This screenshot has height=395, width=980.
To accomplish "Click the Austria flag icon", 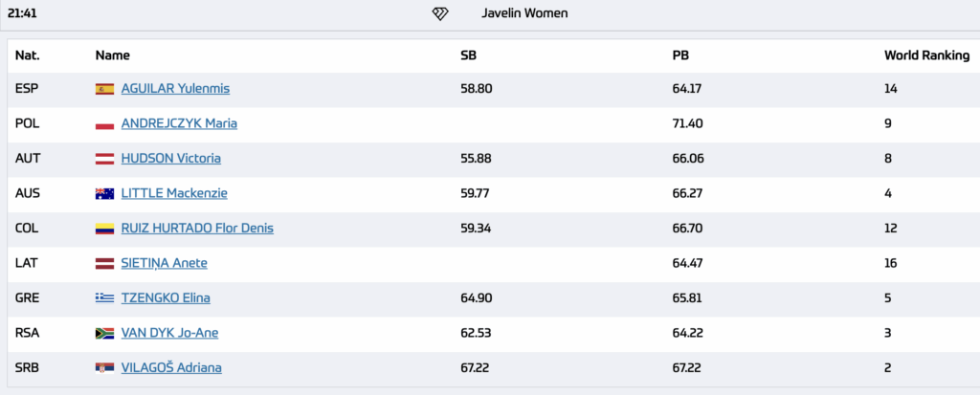I will coord(104,159).
